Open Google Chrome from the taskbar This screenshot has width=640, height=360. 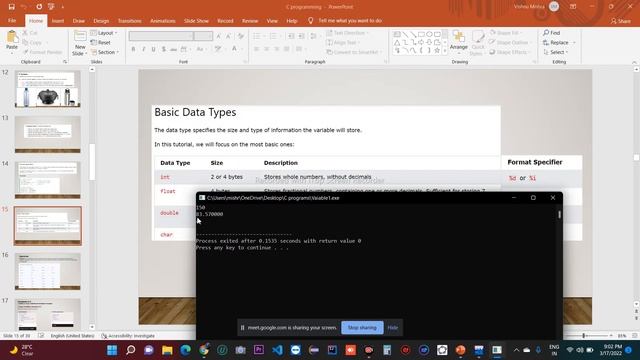click(204, 350)
